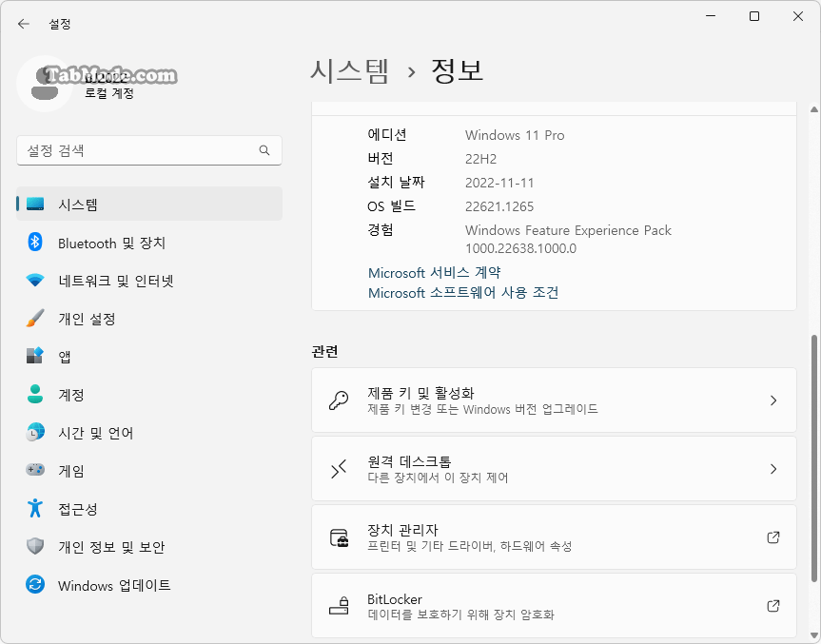Open 제품 키 변경 또는 Windows 버전 업그레이드
The image size is (821, 644).
pyautogui.click(x=554, y=400)
